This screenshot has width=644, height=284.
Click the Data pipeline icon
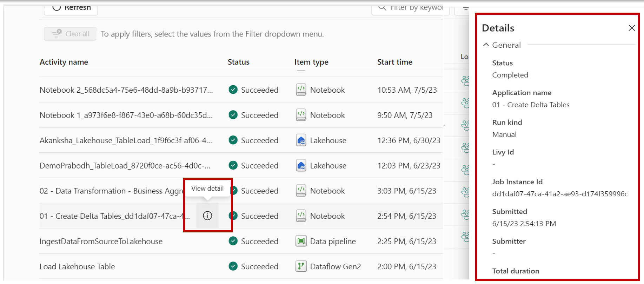pyautogui.click(x=301, y=241)
